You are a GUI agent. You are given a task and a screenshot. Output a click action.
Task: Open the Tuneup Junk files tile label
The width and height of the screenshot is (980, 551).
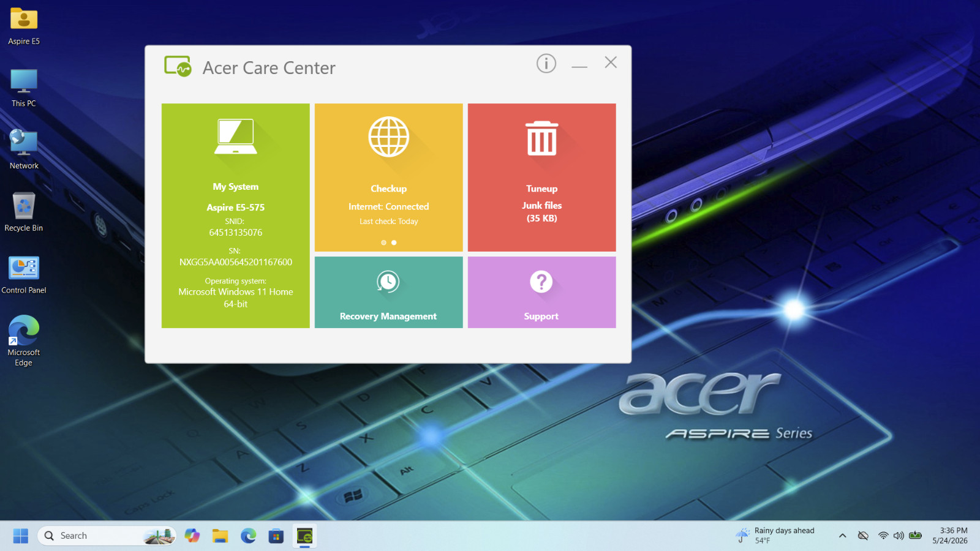(x=541, y=212)
